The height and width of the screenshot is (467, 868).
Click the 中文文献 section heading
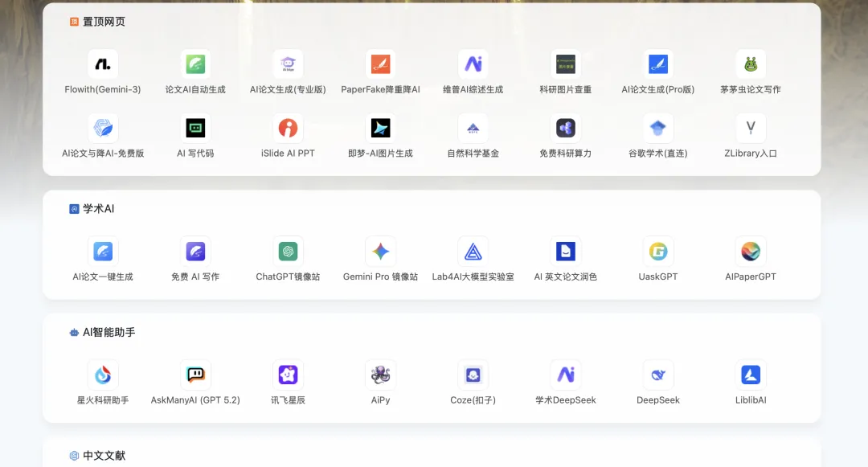[104, 456]
